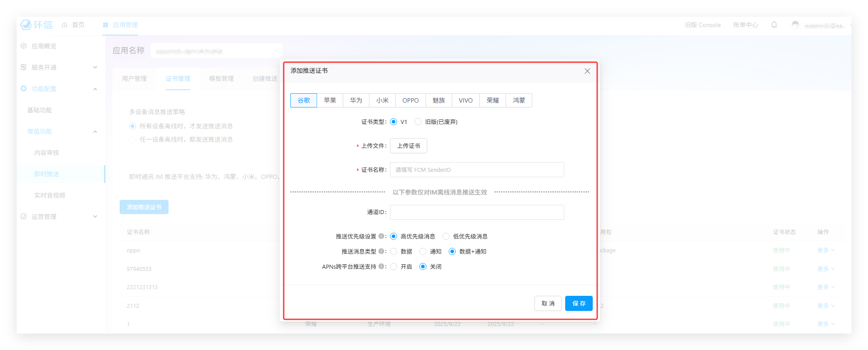Click the 应用概览 cube icon in sidebar
Image resolution: width=868 pixels, height=350 pixels.
coord(24,46)
